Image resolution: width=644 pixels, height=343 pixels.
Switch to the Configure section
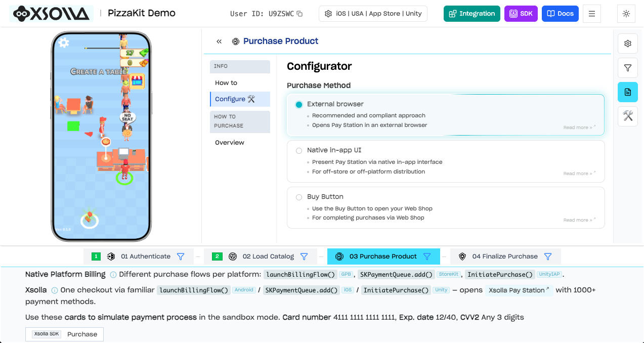coord(240,99)
